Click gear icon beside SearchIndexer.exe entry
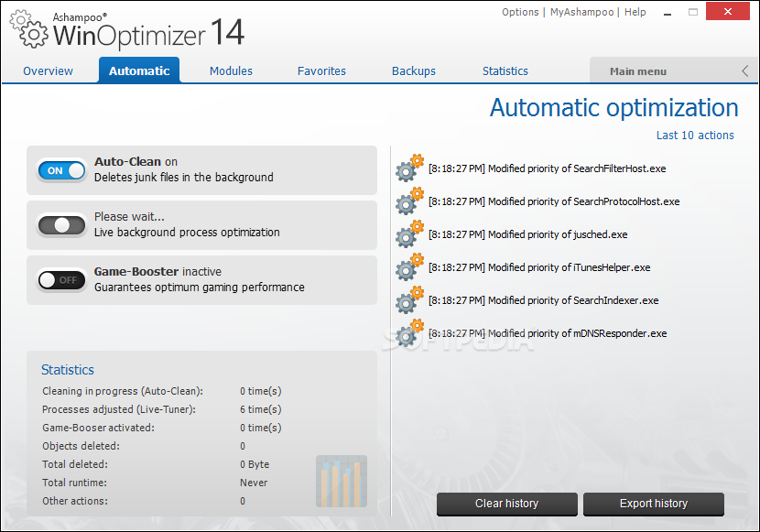760x532 pixels. click(409, 300)
